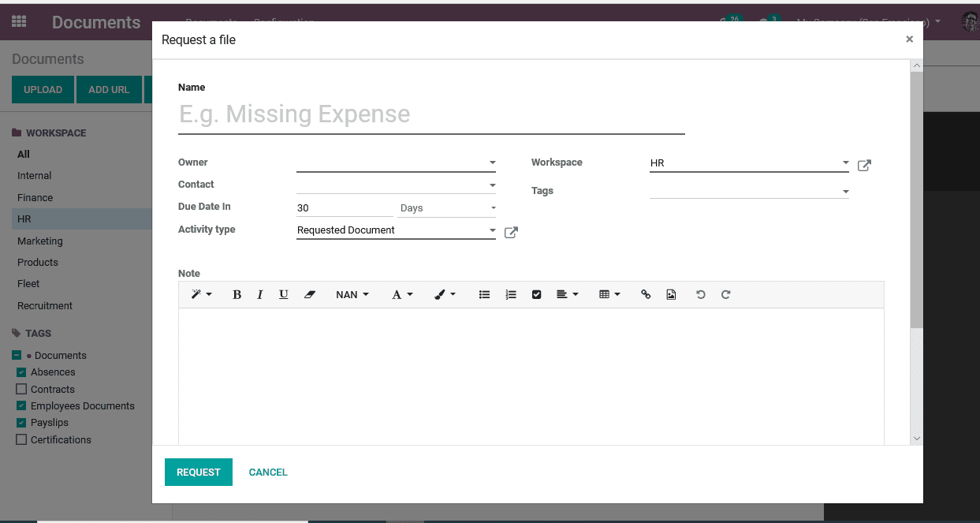This screenshot has width=980, height=523.
Task: Open the apps grid menu icon
Action: pos(19,22)
